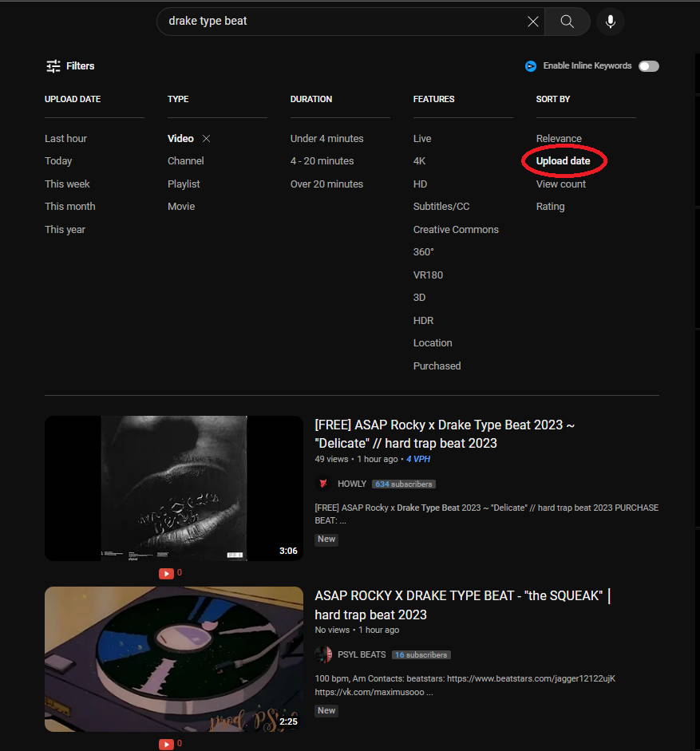The image size is (700, 751).
Task: Click the New badge on the "Delicate" video
Action: tap(326, 539)
